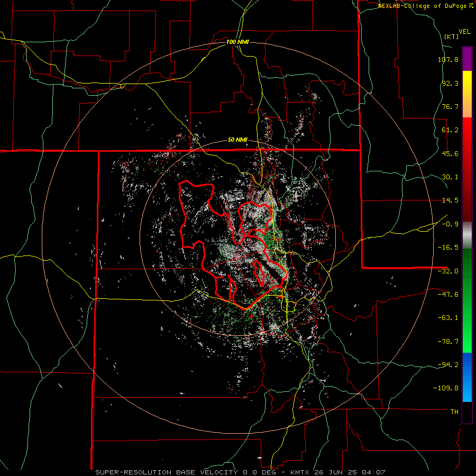Select the 92.3 knot scale value
Image resolution: width=476 pixels, height=476 pixels.
(x=450, y=83)
